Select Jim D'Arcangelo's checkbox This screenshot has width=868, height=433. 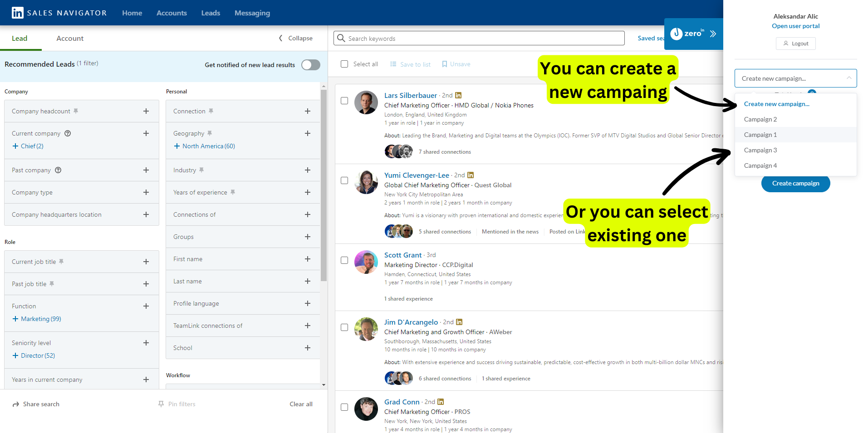[344, 327]
